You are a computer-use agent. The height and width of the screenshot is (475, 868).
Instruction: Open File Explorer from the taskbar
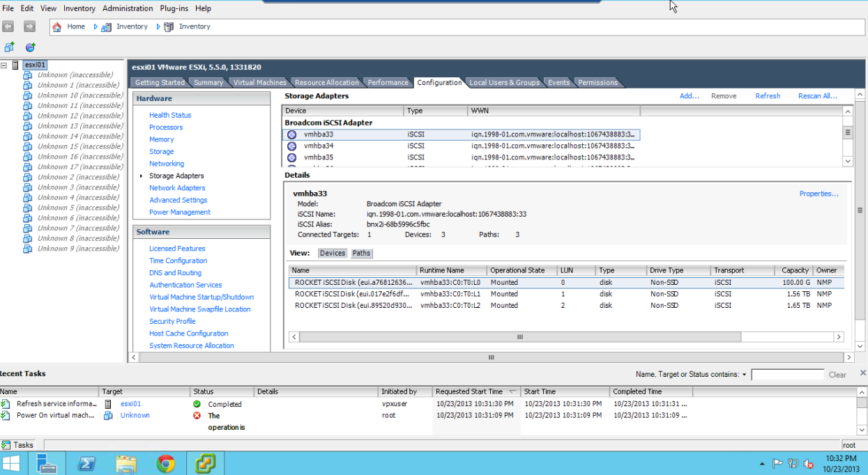coord(126,464)
